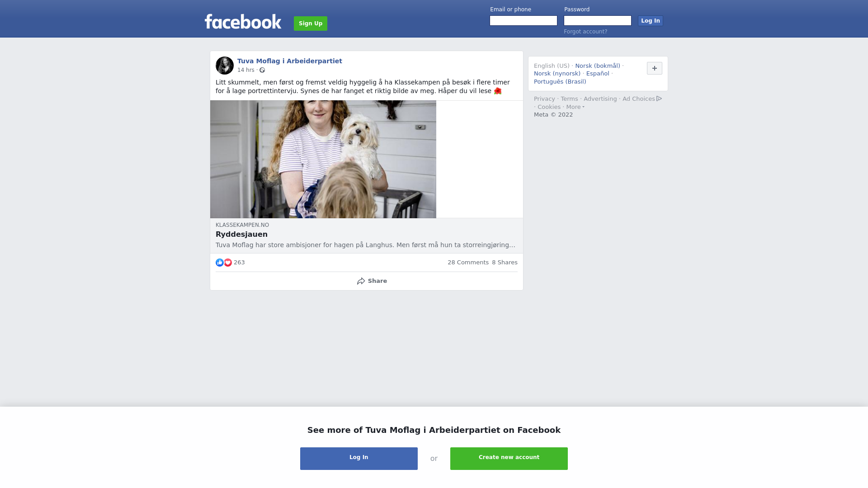868x488 pixels.
Task: Click the Ad Choices triangle icon
Action: (659, 99)
